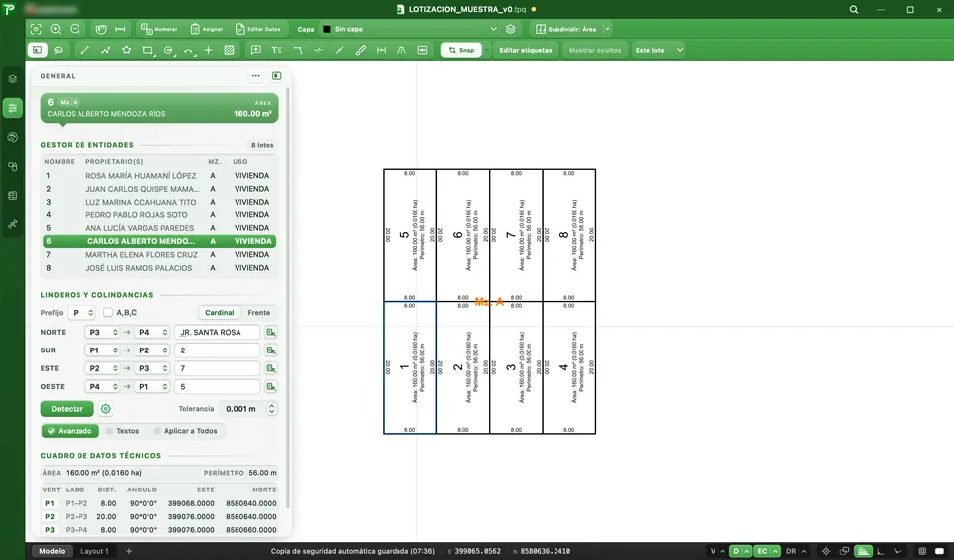The image size is (954, 560).
Task: Open the ESTE end vertex P3 dropdown
Action: tap(151, 368)
